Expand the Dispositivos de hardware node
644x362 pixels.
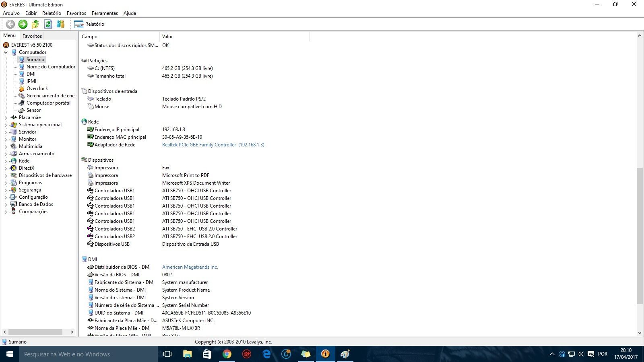pos(6,175)
